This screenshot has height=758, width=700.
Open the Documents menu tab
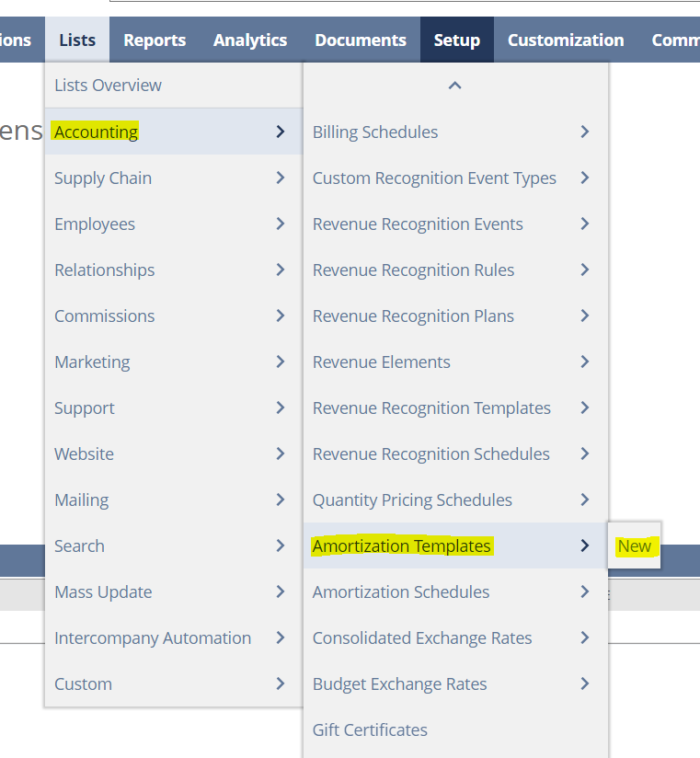tap(361, 40)
